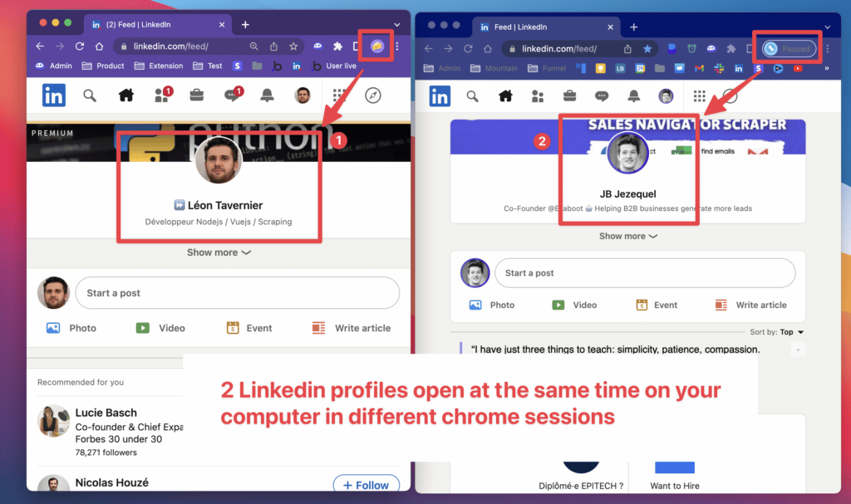Go to Home in right LinkedIn window
This screenshot has width=851, height=504.
[505, 96]
